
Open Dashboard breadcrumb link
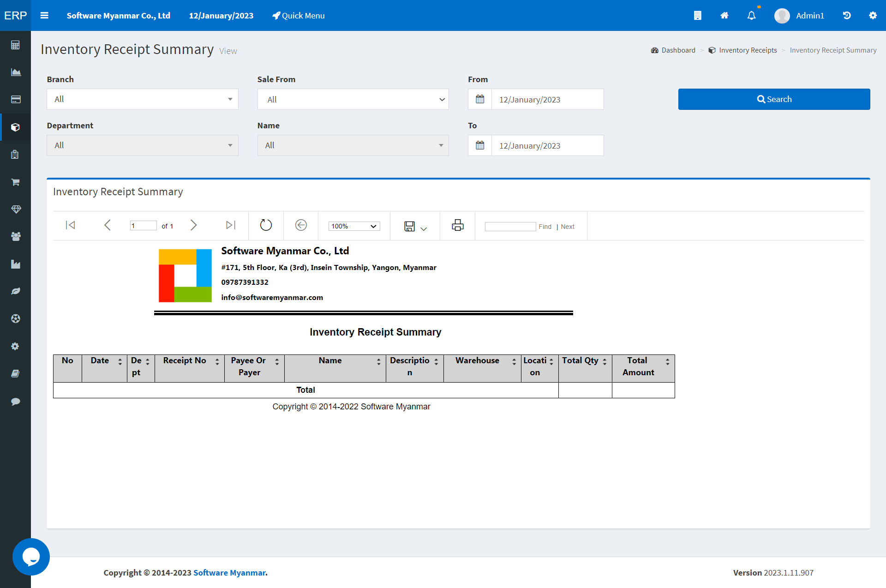(673, 50)
